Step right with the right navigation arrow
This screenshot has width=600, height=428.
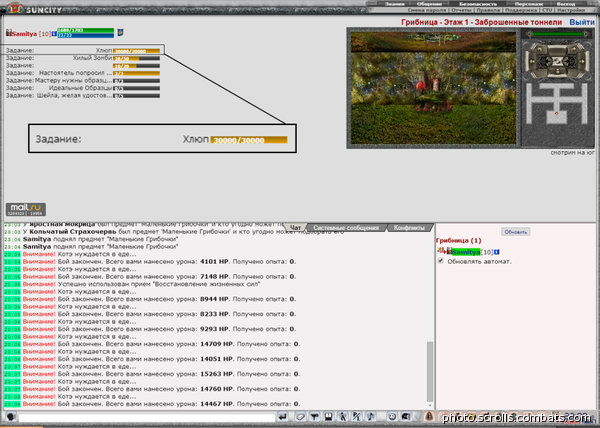click(x=582, y=60)
